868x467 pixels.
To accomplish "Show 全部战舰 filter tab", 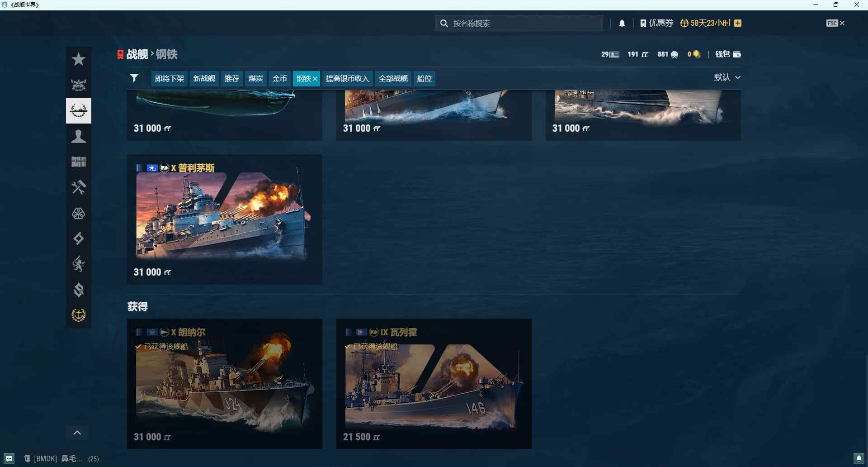I will [x=393, y=79].
